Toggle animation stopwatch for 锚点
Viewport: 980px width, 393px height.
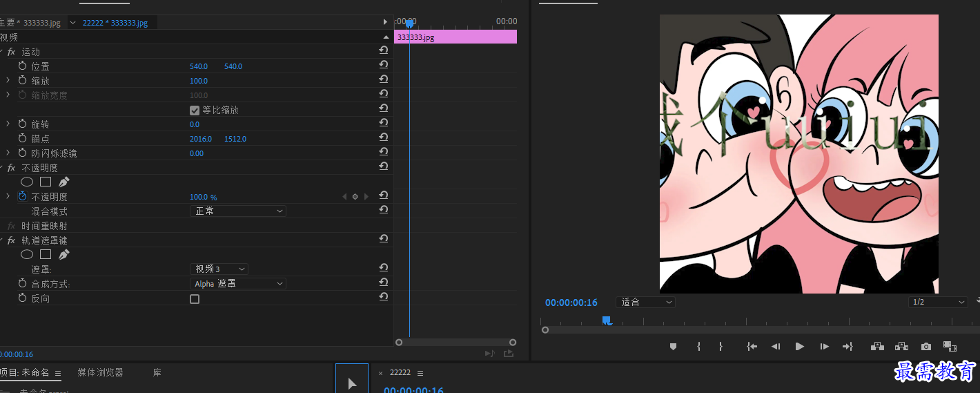22,138
